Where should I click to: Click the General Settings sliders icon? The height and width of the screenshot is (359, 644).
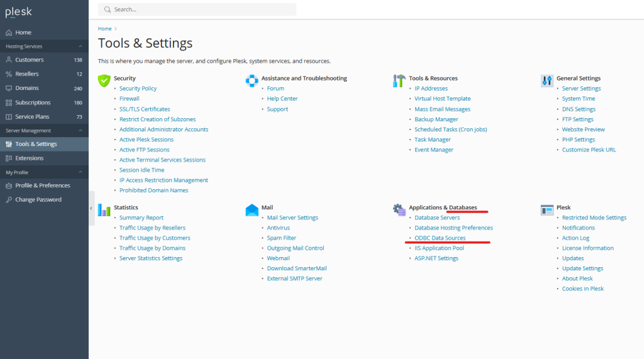(x=547, y=80)
